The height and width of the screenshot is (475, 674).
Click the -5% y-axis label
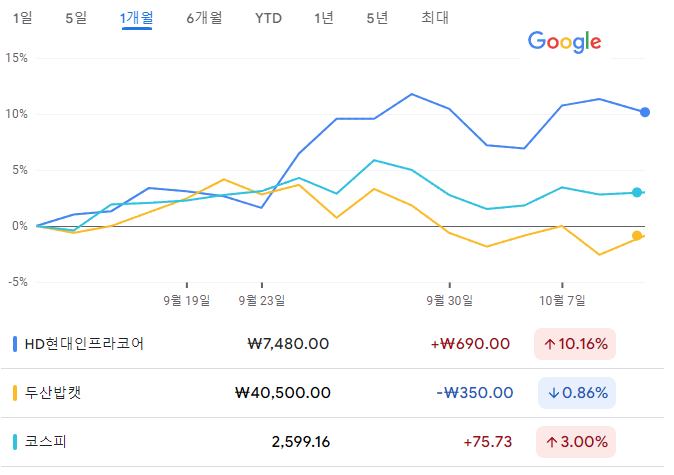pyautogui.click(x=18, y=282)
